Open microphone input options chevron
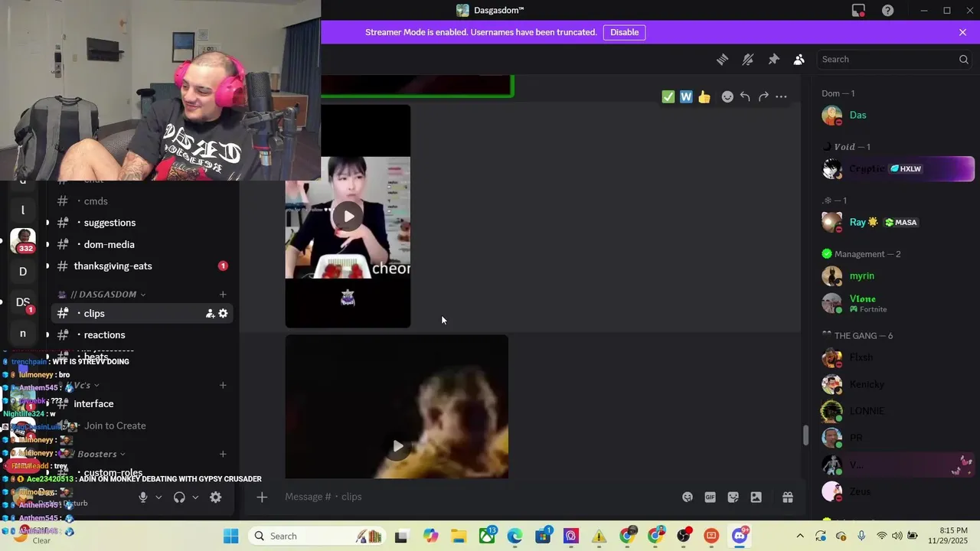 click(158, 497)
